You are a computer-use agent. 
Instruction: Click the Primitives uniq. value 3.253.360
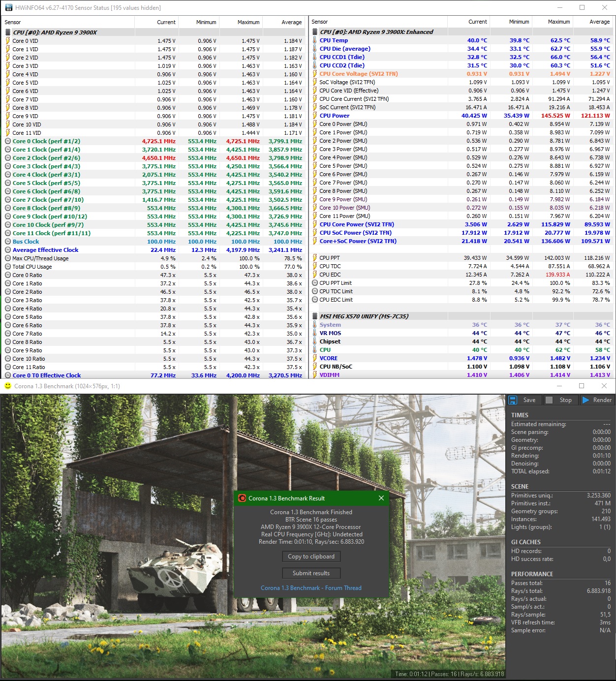tap(598, 495)
